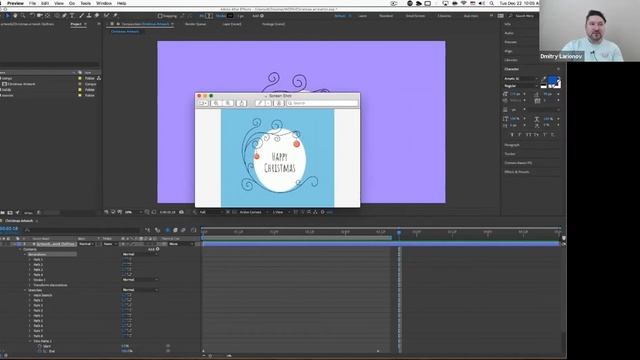Open the font family dropdown

click(521, 78)
